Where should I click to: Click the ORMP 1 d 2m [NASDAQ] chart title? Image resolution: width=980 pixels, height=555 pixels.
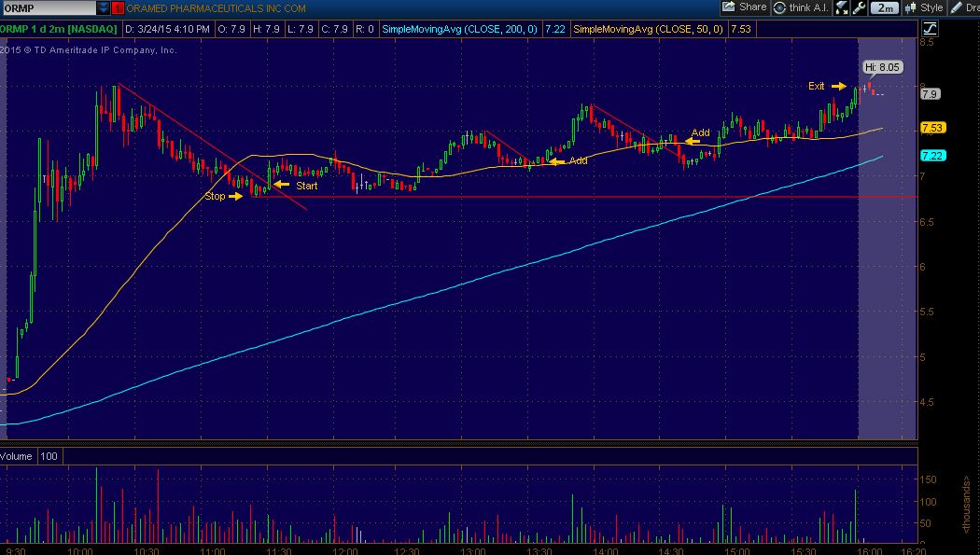[59, 29]
